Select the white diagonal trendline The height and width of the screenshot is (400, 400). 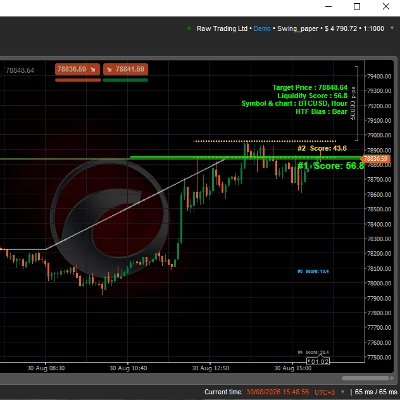(136, 204)
